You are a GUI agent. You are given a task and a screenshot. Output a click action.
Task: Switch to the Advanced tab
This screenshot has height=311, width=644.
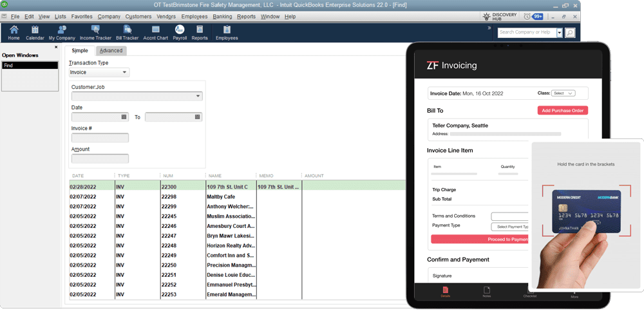pos(111,50)
